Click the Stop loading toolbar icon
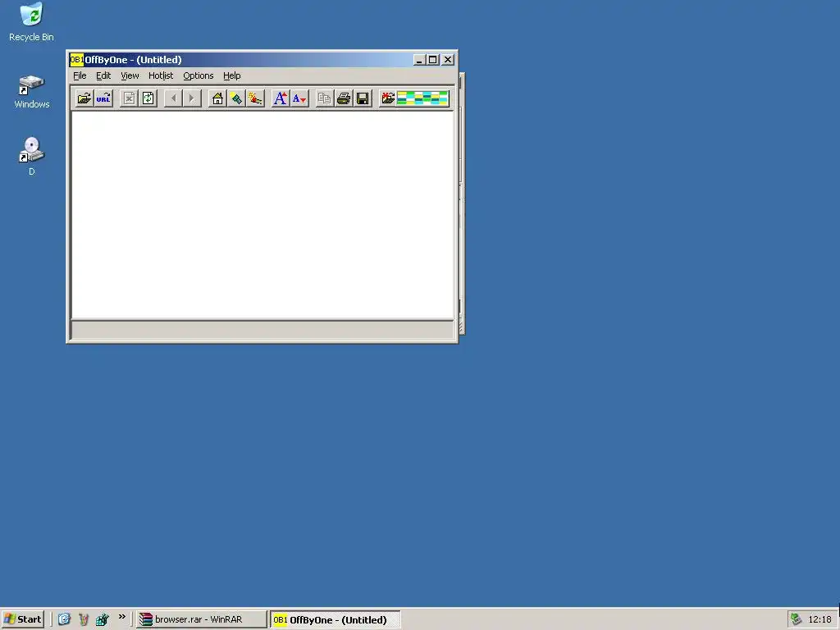840x630 pixels. (x=129, y=98)
